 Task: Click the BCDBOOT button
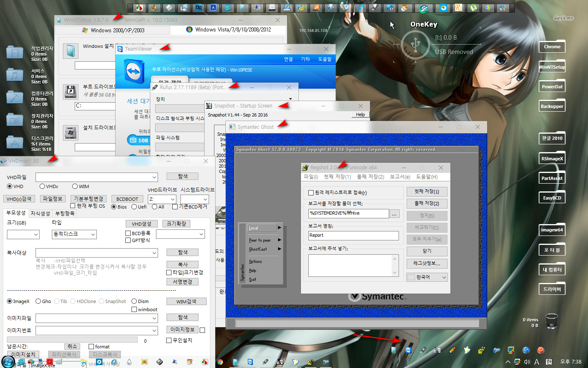(127, 199)
